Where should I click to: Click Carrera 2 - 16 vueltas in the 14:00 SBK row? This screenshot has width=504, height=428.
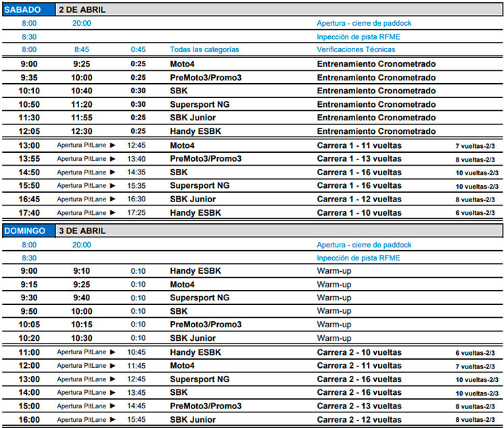pos(359,393)
